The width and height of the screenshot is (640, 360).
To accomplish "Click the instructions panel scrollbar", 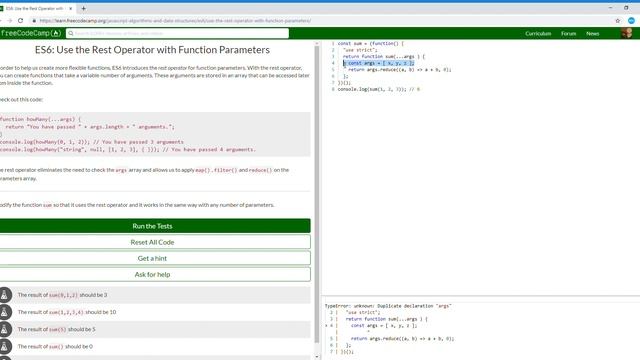I will (317, 194).
